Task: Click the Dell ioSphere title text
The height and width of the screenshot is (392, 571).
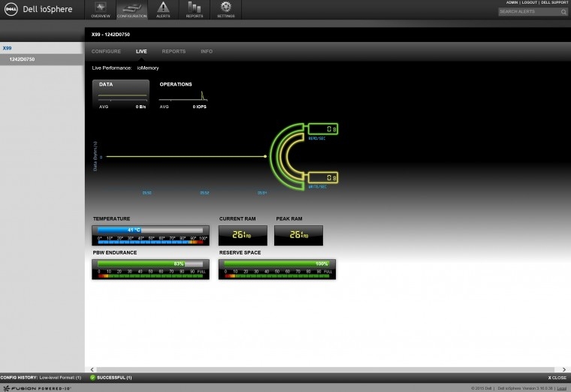Action: click(x=47, y=10)
